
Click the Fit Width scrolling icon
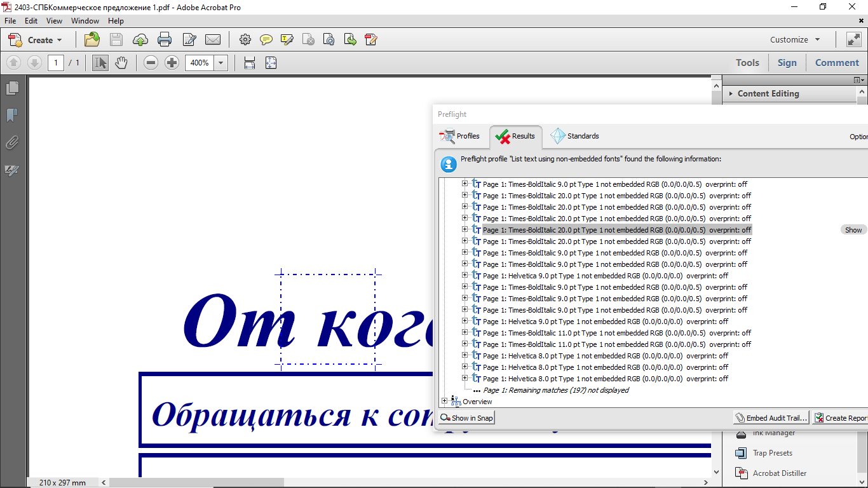(250, 63)
